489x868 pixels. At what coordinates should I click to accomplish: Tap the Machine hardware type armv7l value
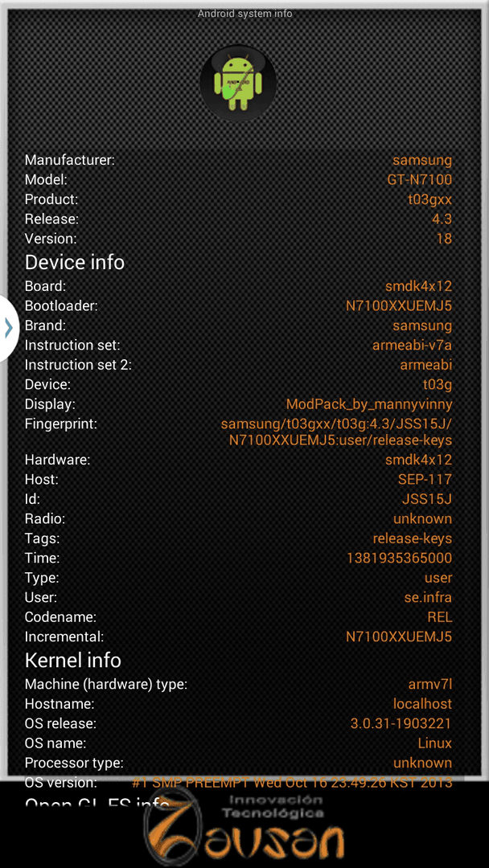coord(430,685)
